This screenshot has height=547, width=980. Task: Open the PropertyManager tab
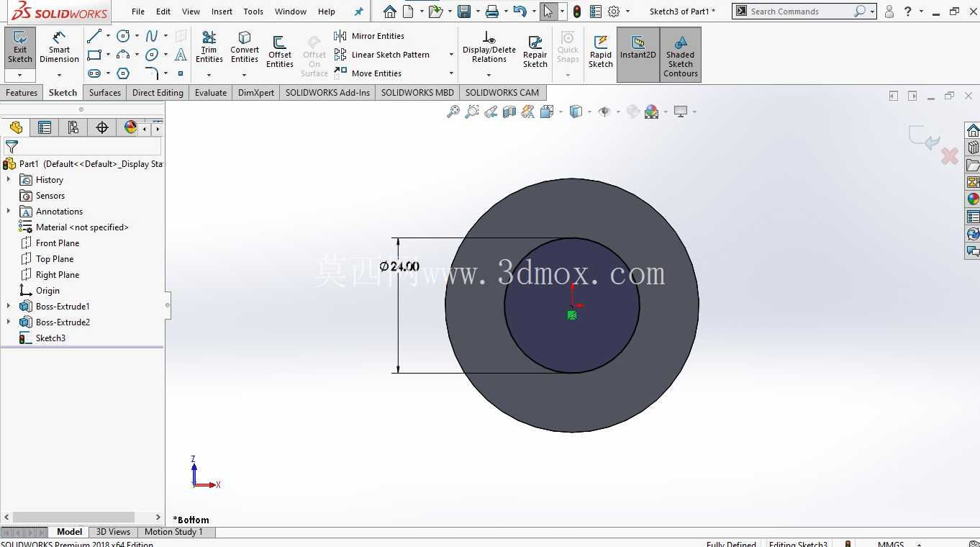(45, 127)
